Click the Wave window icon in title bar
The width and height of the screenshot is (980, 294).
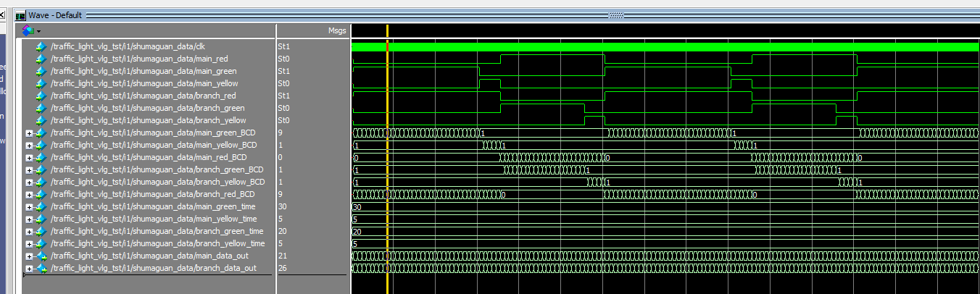(x=20, y=15)
